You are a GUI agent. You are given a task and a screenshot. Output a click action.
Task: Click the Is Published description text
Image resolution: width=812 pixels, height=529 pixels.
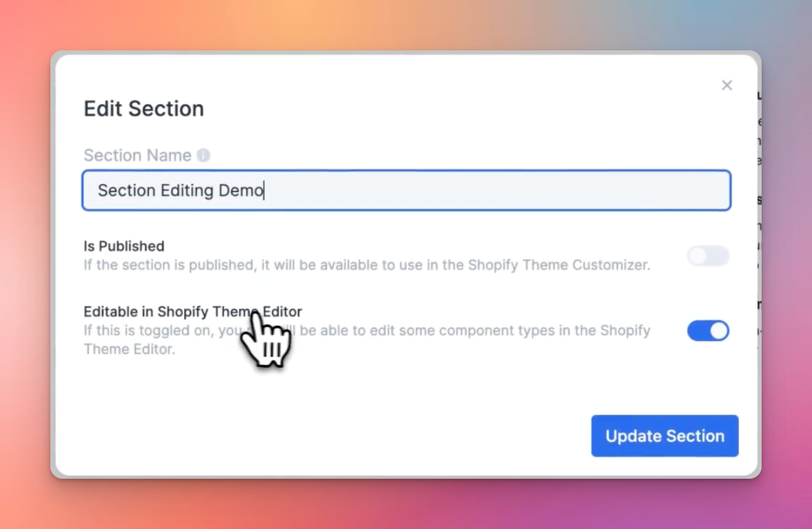point(367,265)
